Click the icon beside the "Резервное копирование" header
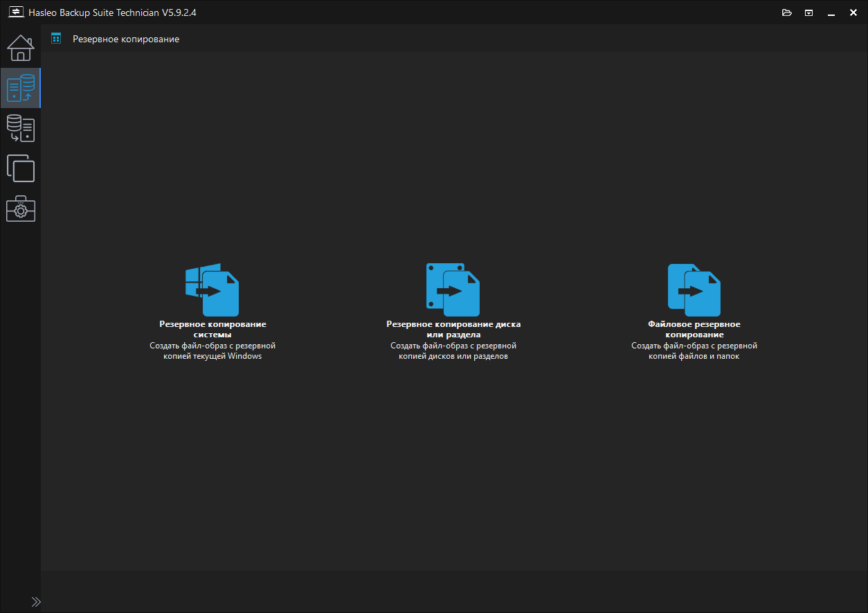Viewport: 868px width, 613px height. pos(56,39)
